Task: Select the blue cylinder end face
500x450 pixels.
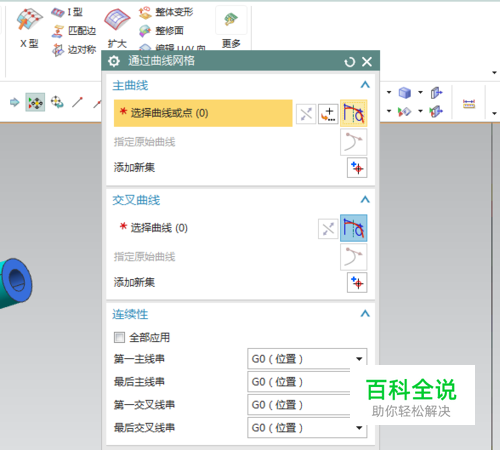Action: click(x=17, y=280)
